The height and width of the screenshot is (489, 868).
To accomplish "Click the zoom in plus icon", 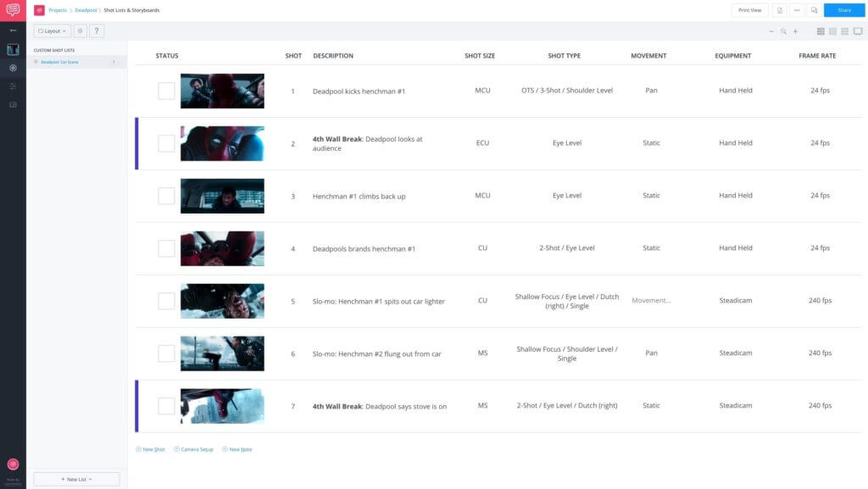I will 795,31.
